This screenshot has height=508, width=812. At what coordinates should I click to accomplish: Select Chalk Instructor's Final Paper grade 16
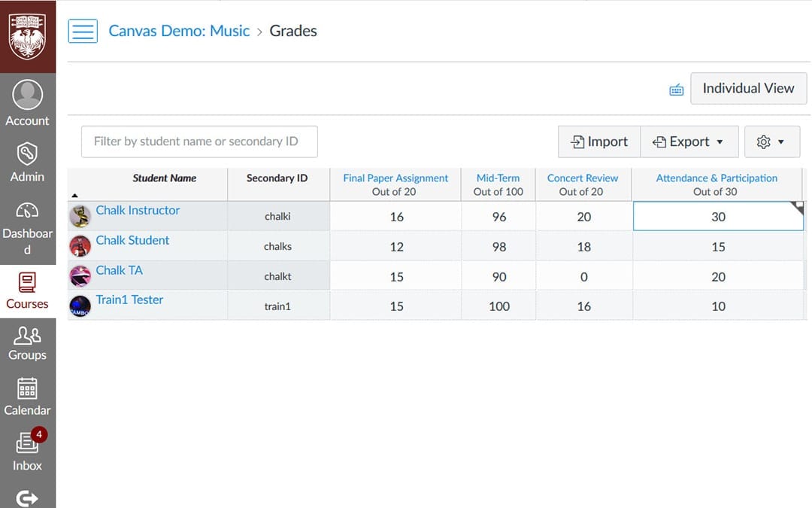click(395, 216)
